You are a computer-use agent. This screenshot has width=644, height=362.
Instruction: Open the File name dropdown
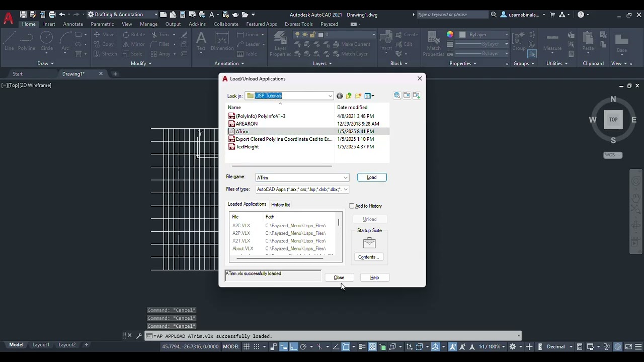tap(346, 177)
